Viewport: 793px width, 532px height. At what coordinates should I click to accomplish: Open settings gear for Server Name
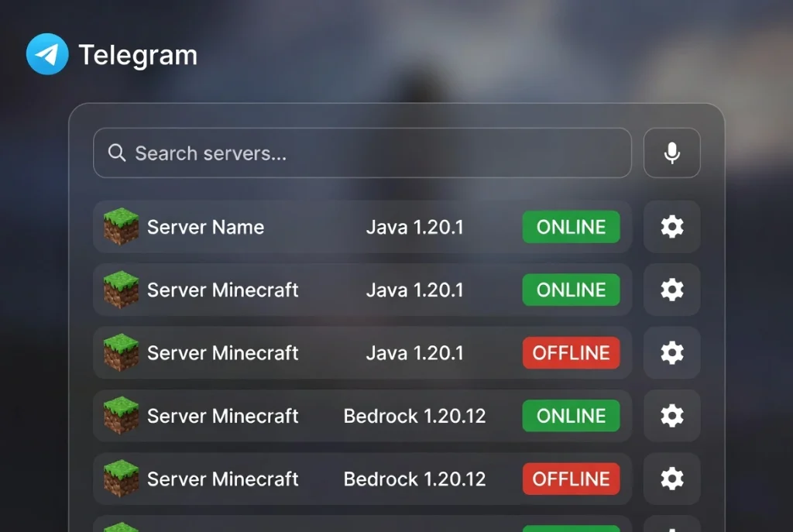click(671, 227)
